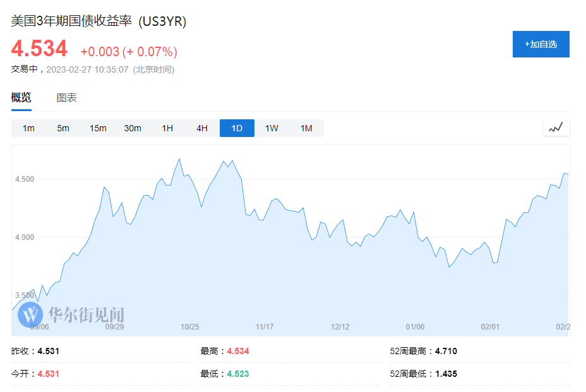Enable the 1M timeframe view
The height and width of the screenshot is (392, 586).
pyautogui.click(x=306, y=128)
